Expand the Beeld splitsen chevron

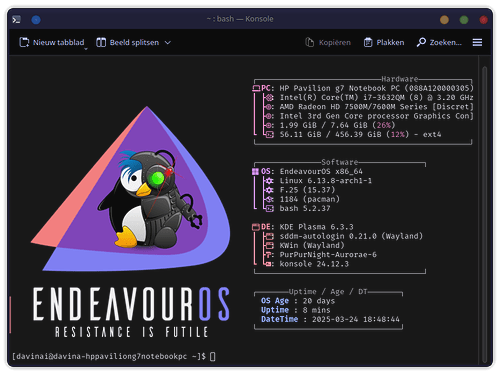tap(168, 43)
